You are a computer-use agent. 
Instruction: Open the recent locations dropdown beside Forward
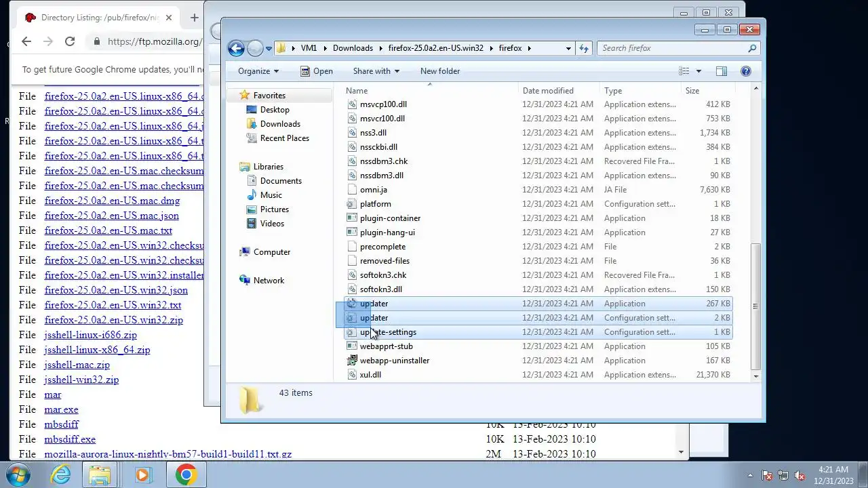click(x=269, y=48)
